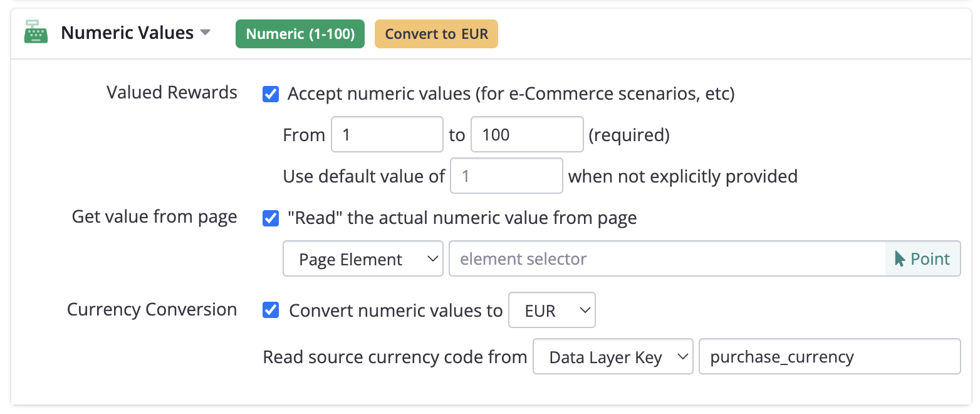Click the Point cursor icon
Screen dimensions: 980x414
[x=900, y=258]
